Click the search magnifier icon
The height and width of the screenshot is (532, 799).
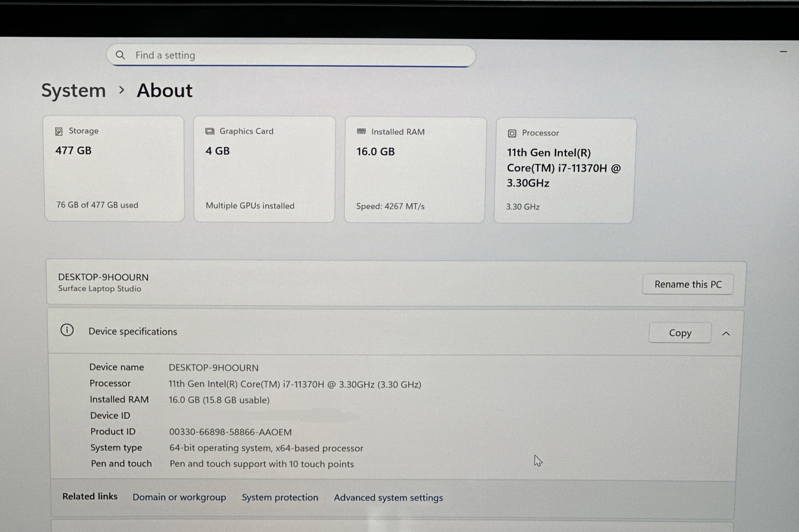point(120,55)
